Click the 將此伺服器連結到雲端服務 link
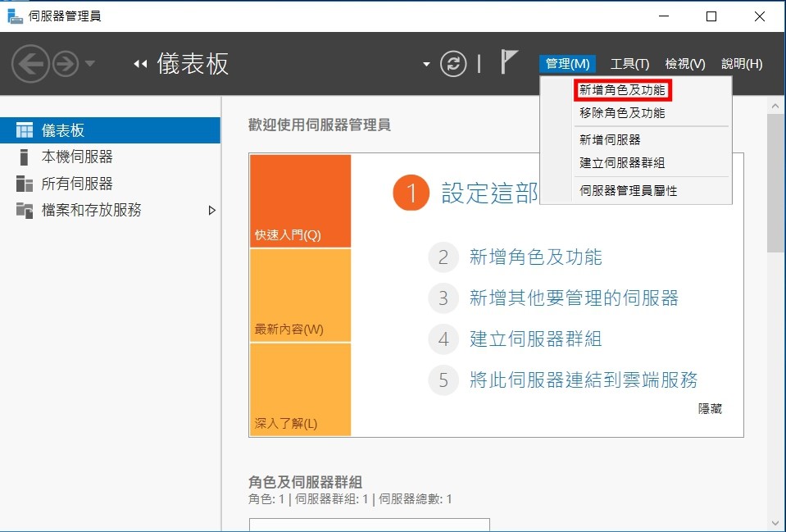Viewport: 786px width, 532px height. [x=584, y=380]
